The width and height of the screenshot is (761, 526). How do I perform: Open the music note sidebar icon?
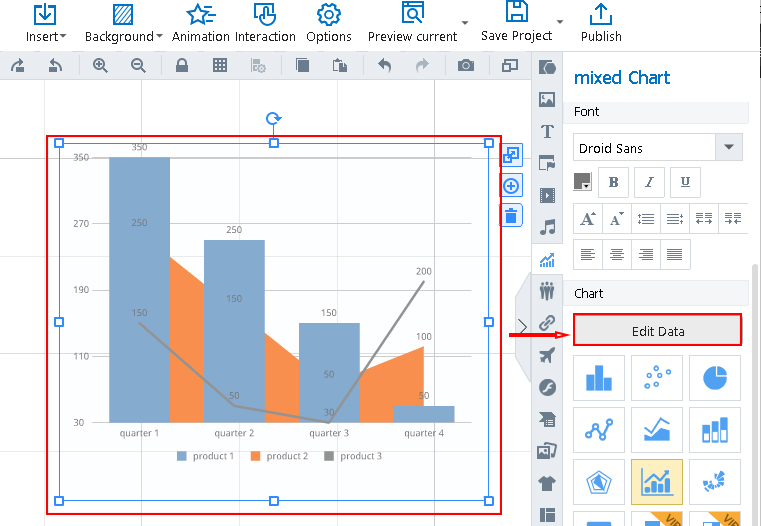tap(547, 227)
